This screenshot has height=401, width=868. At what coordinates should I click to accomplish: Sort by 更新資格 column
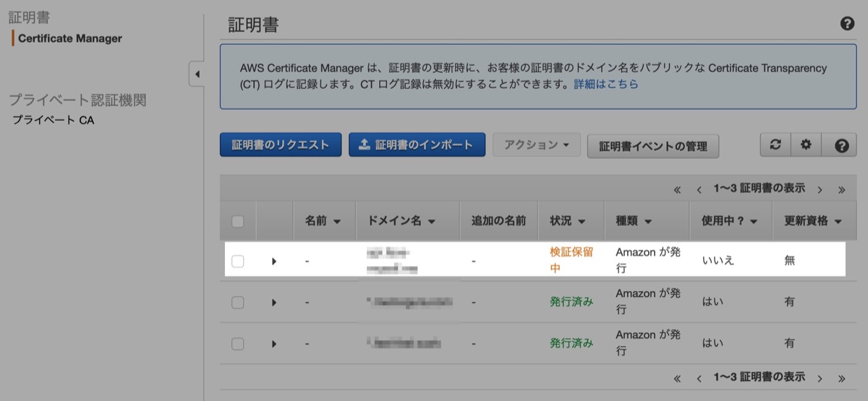pyautogui.click(x=814, y=221)
